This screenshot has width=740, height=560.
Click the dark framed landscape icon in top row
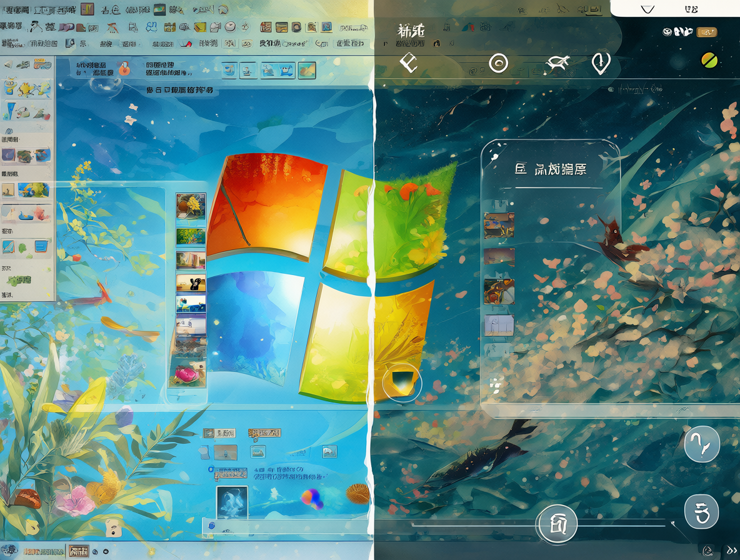(159, 9)
